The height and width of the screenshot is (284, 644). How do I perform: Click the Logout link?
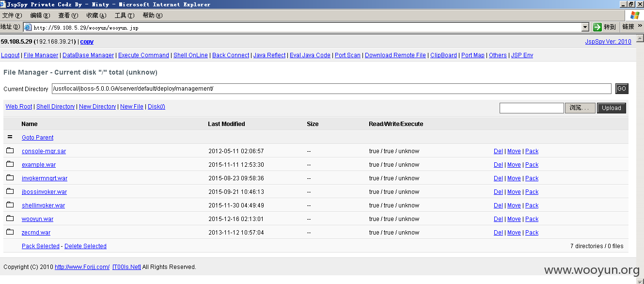pos(10,55)
